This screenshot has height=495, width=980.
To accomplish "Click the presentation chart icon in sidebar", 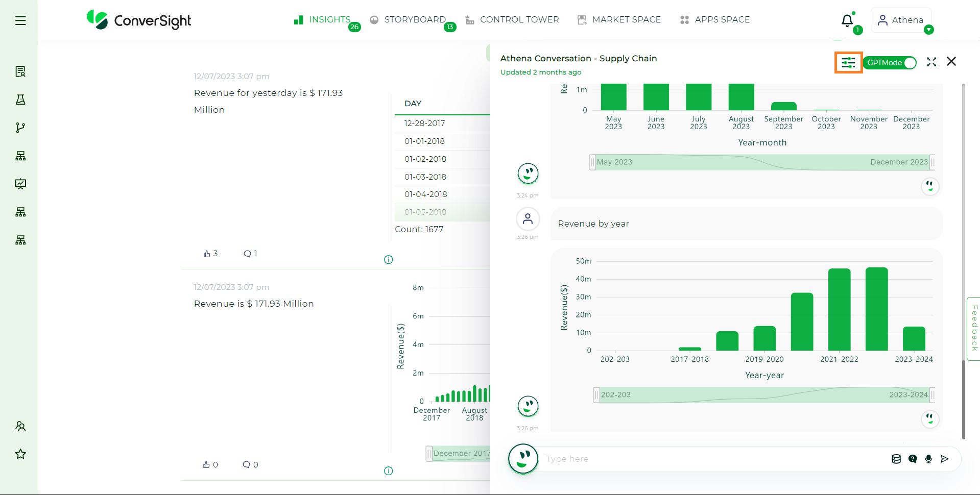I will (20, 184).
